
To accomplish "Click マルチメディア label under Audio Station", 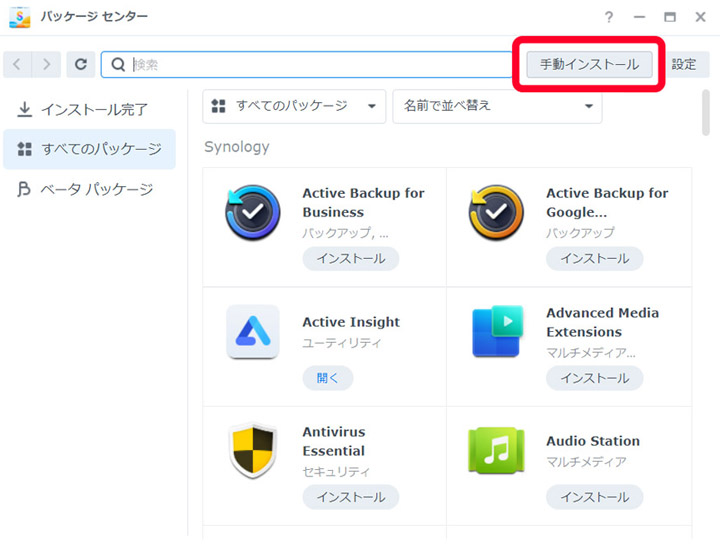I will coord(586,462).
